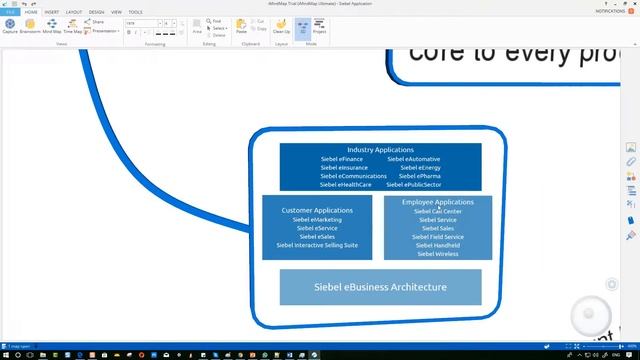Click Undo in quick access toolbar

tap(24, 4)
